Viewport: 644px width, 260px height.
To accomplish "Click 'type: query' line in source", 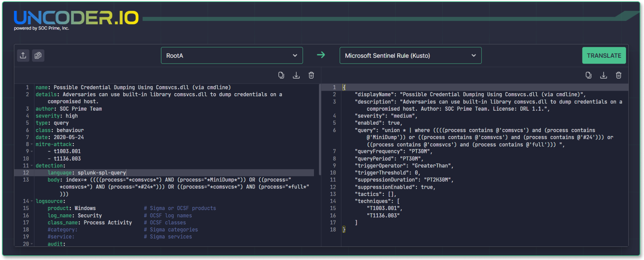I will click(x=52, y=123).
